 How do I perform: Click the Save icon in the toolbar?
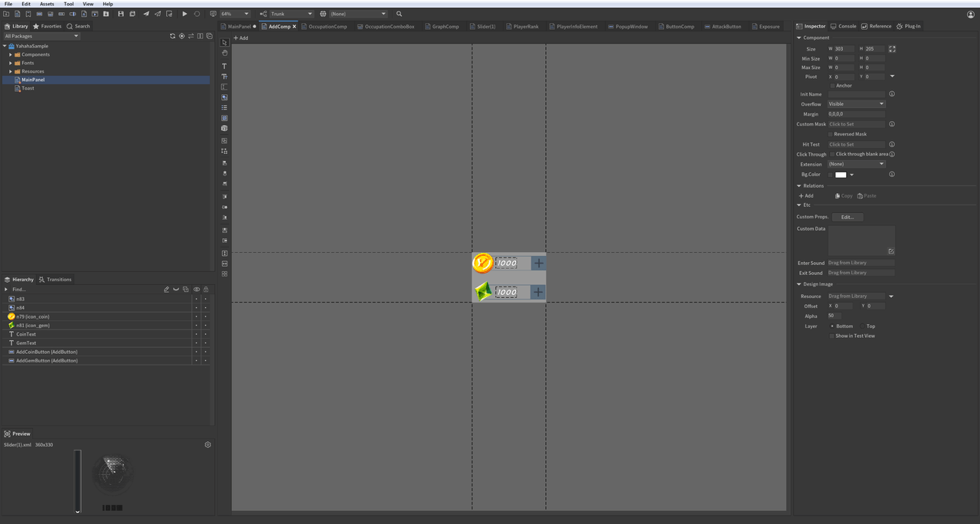point(121,14)
